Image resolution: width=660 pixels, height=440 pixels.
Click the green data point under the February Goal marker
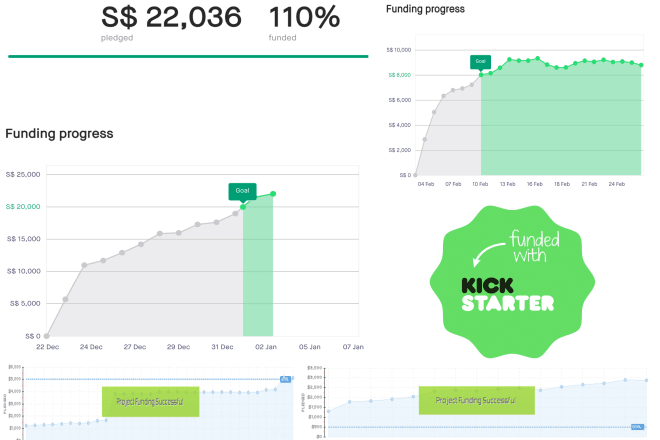click(481, 75)
